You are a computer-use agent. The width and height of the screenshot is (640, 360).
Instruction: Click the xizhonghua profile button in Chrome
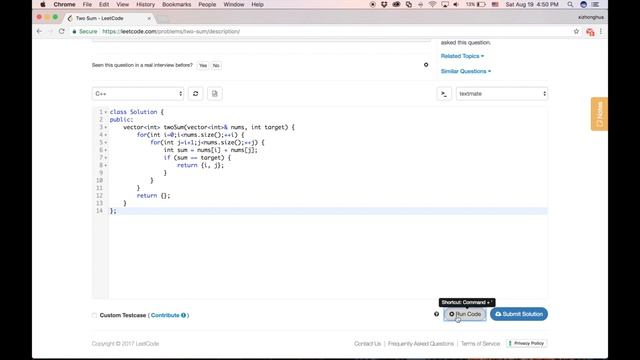click(x=591, y=17)
